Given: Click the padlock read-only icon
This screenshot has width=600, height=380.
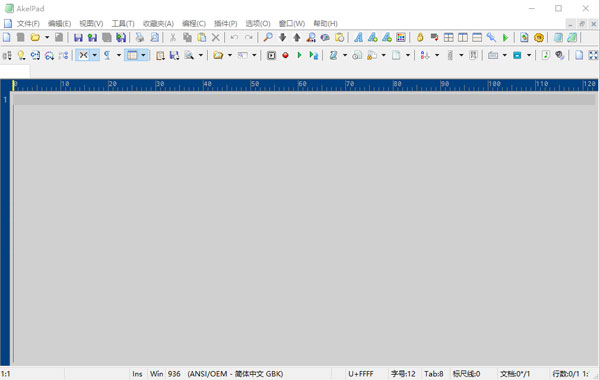Looking at the screenshot, I should [x=420, y=38].
